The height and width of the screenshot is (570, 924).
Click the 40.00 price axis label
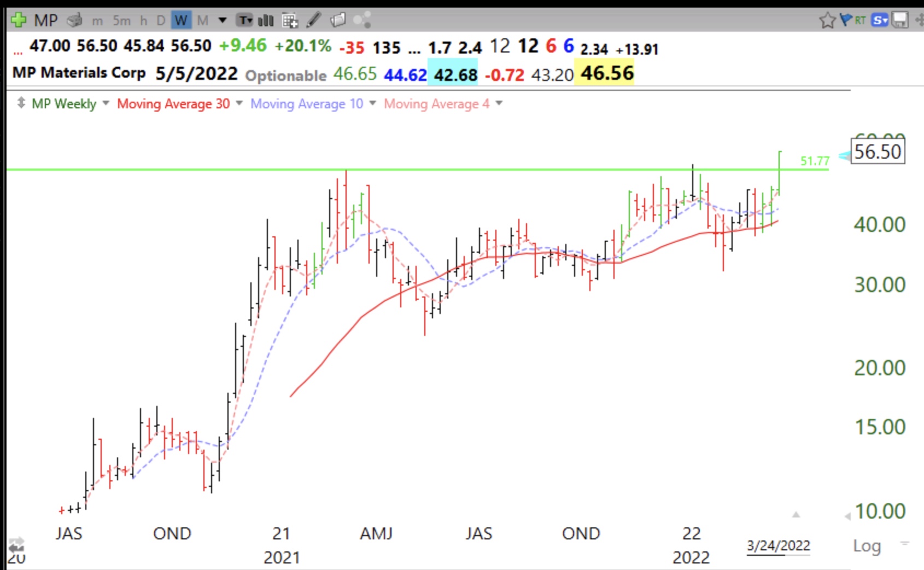[880, 224]
